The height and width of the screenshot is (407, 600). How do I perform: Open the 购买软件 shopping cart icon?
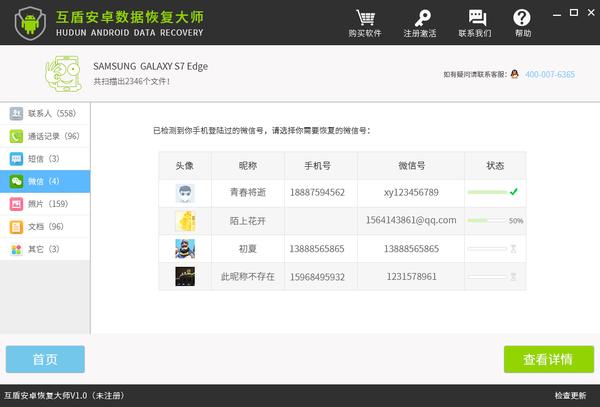click(365, 18)
